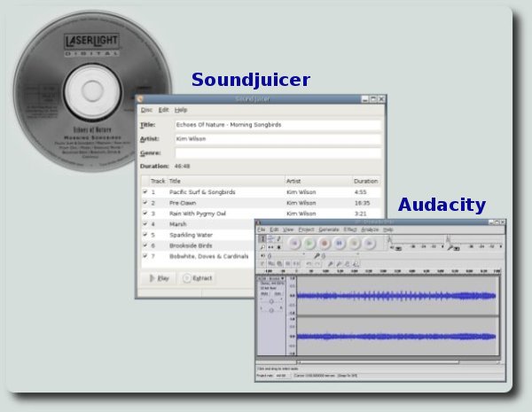Click the Extract button in Soundjuicer
This screenshot has height=412, width=532.
(198, 278)
